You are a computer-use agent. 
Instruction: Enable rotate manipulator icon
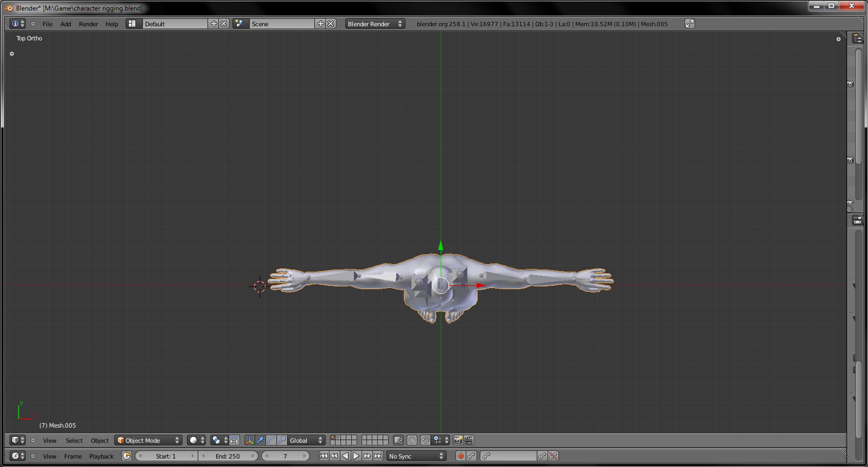click(271, 440)
